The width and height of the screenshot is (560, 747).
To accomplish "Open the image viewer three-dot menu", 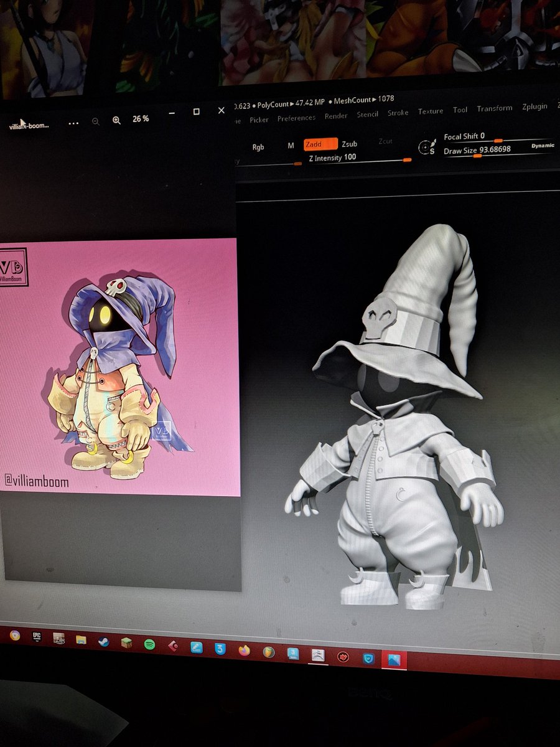I will pos(73,123).
